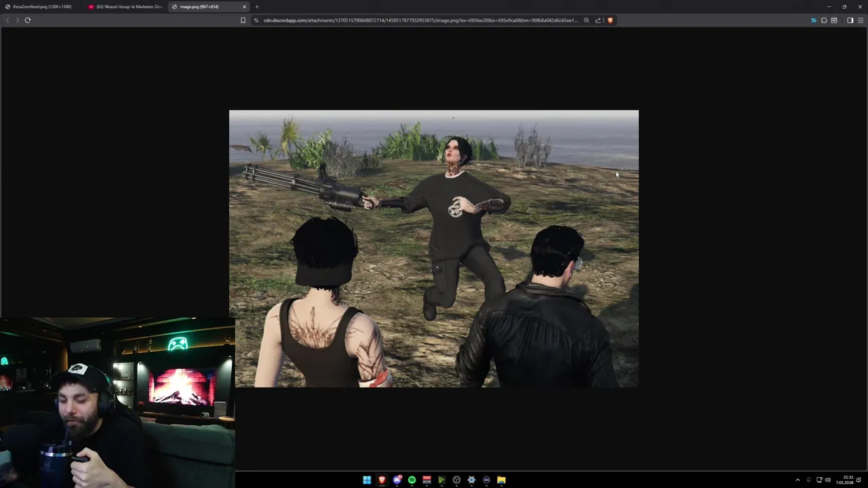Open the extensions puzzle icon
This screenshot has width=868, height=488.
coord(824,20)
